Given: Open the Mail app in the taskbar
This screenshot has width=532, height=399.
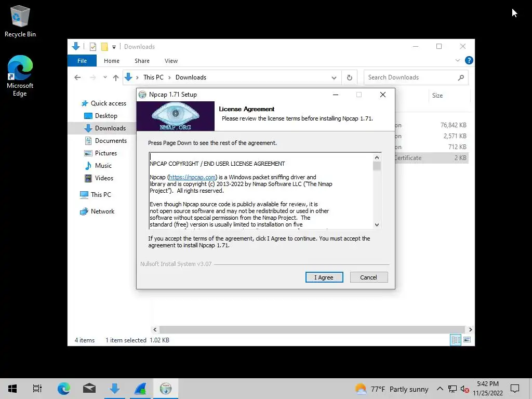Looking at the screenshot, I should point(89,389).
